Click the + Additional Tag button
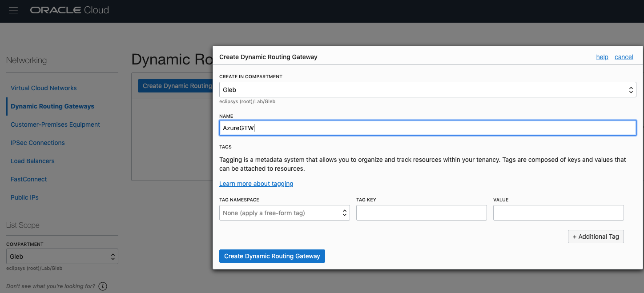The height and width of the screenshot is (293, 644). (x=596, y=236)
